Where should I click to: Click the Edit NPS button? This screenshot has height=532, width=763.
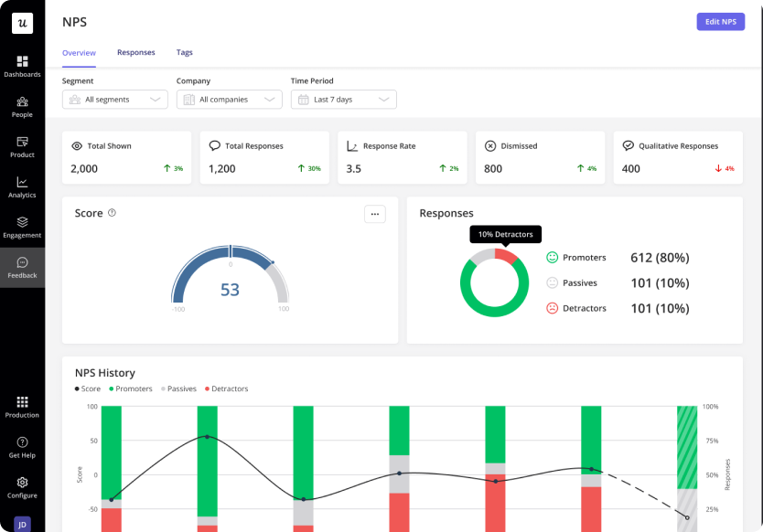[721, 22]
